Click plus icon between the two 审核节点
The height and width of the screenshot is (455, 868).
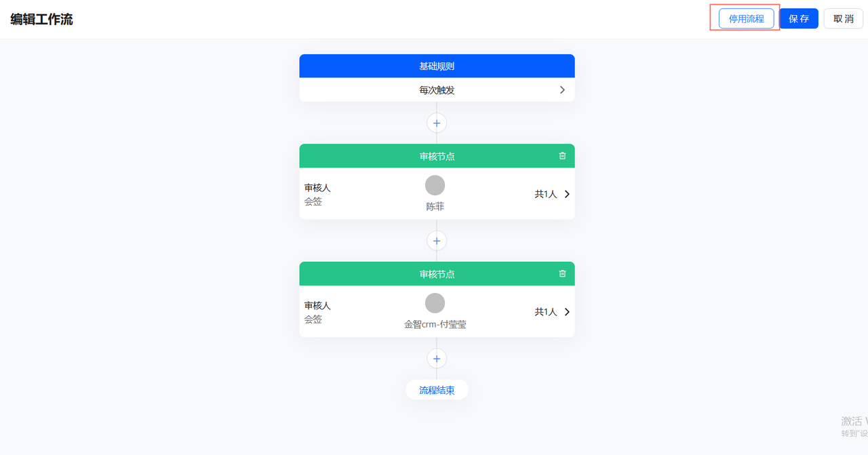[x=437, y=241]
